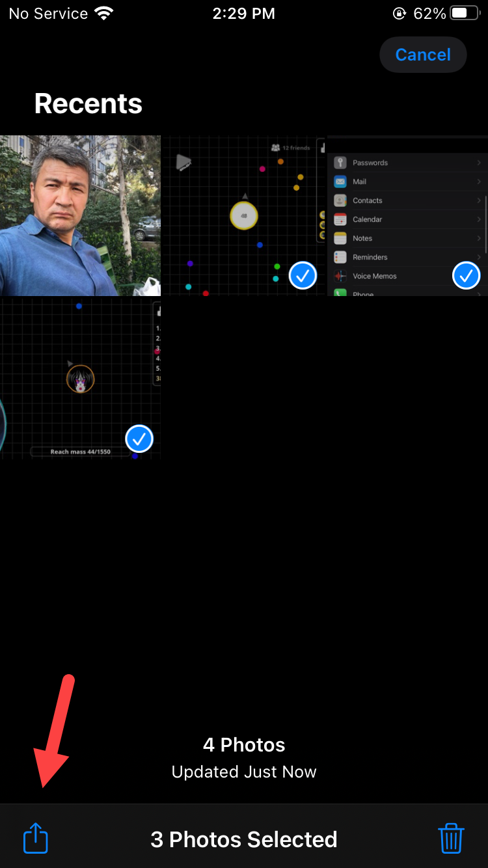This screenshot has height=868, width=488.
Task: Delete selected photos with the trash icon
Action: [451, 838]
